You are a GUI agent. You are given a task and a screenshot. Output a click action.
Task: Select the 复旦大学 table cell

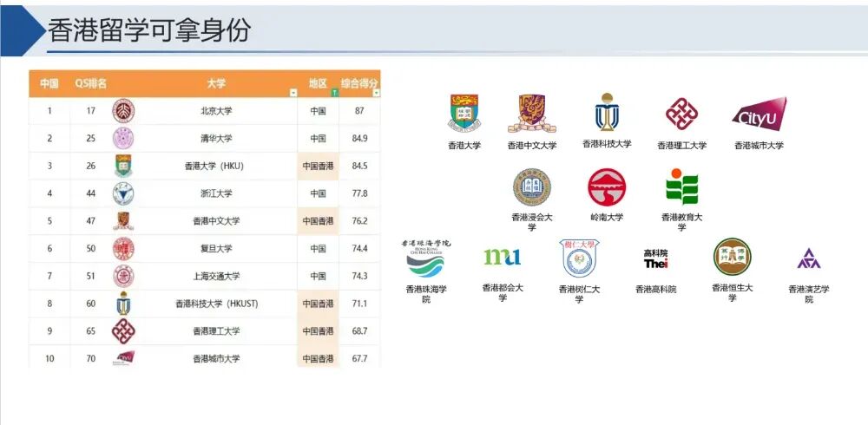(216, 248)
